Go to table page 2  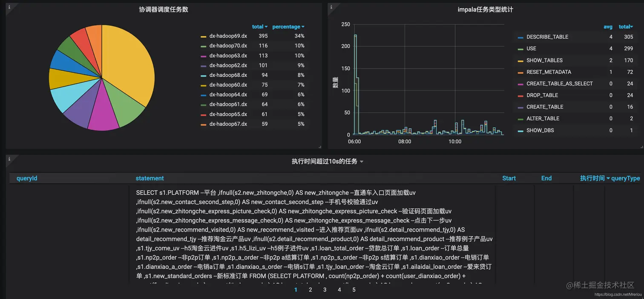coord(310,290)
